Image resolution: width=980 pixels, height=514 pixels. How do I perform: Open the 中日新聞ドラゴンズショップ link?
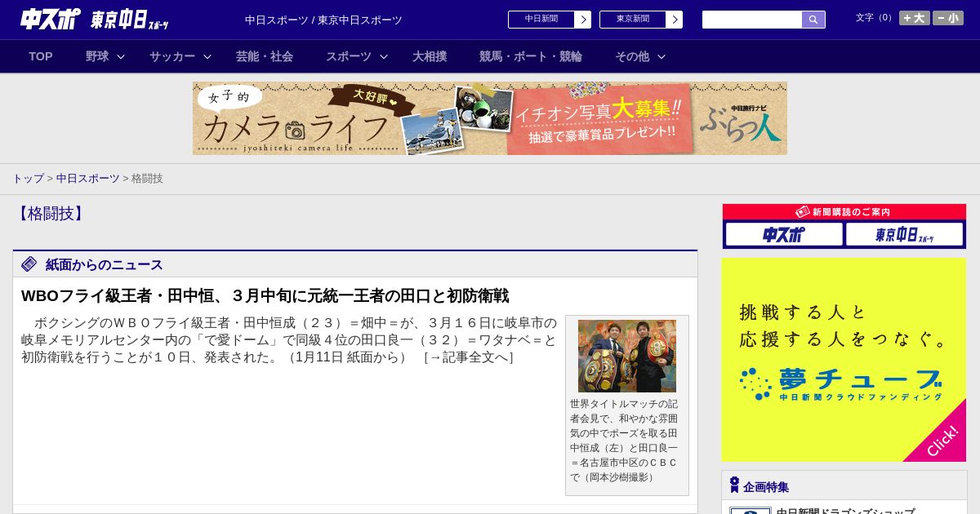pyautogui.click(x=845, y=512)
